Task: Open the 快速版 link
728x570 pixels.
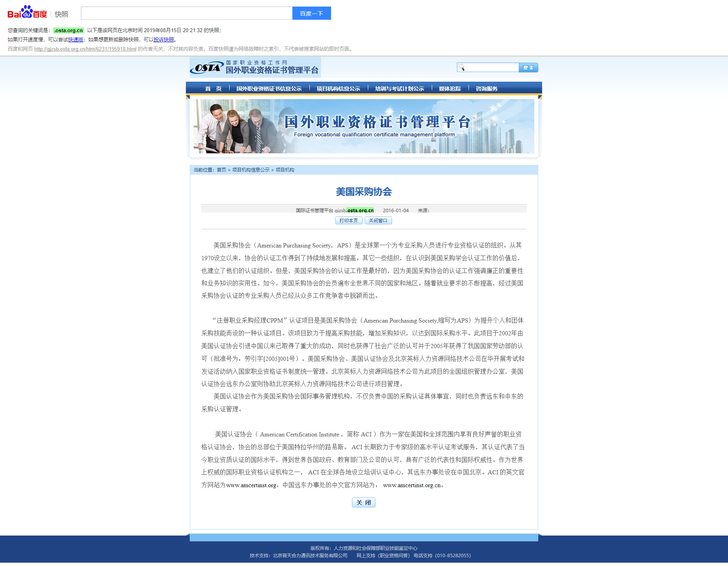Action: pyautogui.click(x=76, y=39)
